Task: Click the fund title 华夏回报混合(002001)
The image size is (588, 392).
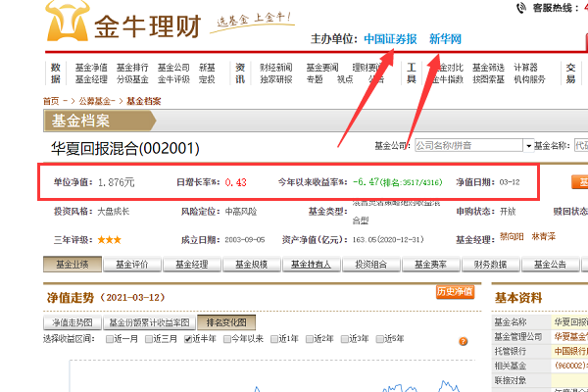Action: click(125, 149)
